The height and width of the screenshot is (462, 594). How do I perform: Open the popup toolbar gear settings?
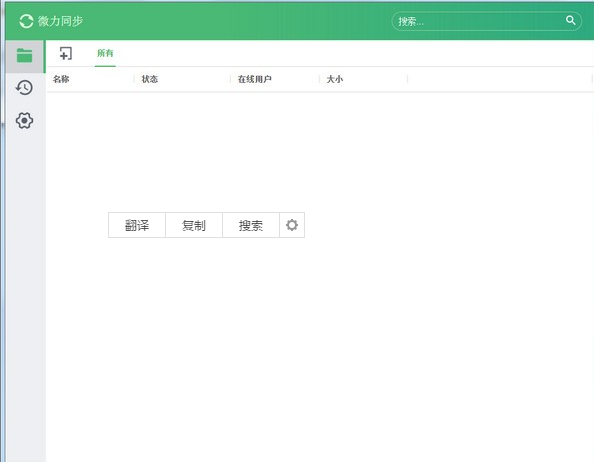tap(292, 225)
